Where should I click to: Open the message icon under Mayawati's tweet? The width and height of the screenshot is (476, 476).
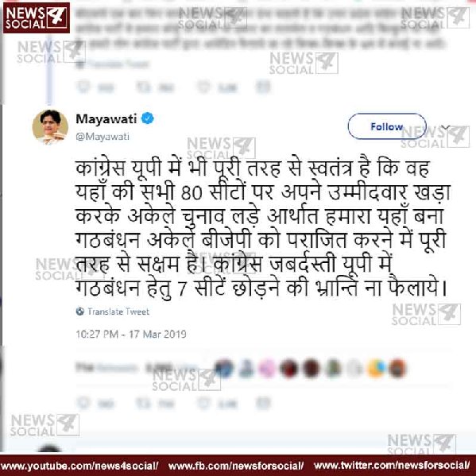[263, 403]
